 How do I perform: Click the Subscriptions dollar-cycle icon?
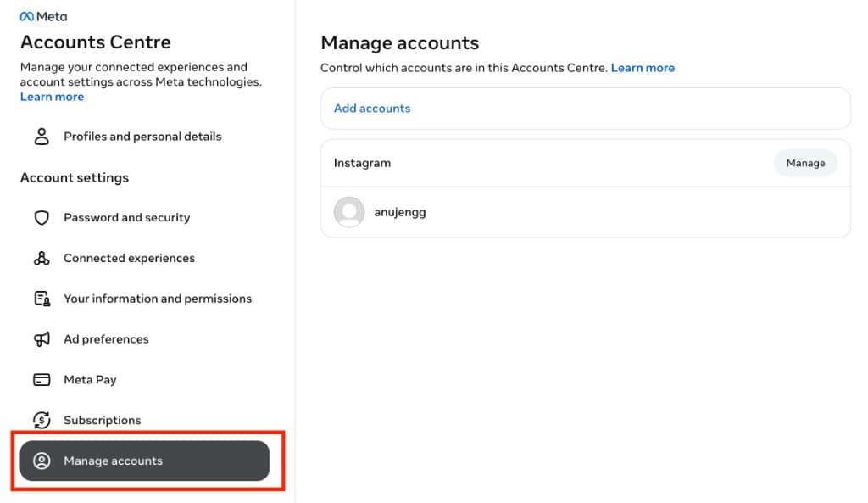(42, 420)
